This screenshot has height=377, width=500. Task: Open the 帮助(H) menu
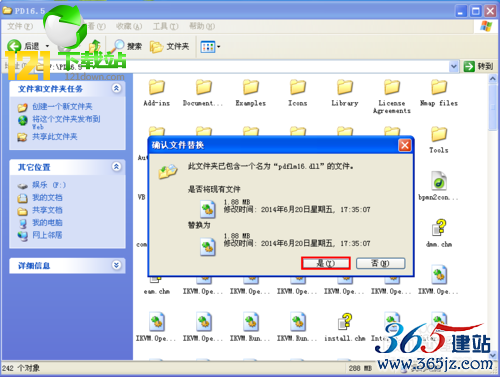coord(202,26)
